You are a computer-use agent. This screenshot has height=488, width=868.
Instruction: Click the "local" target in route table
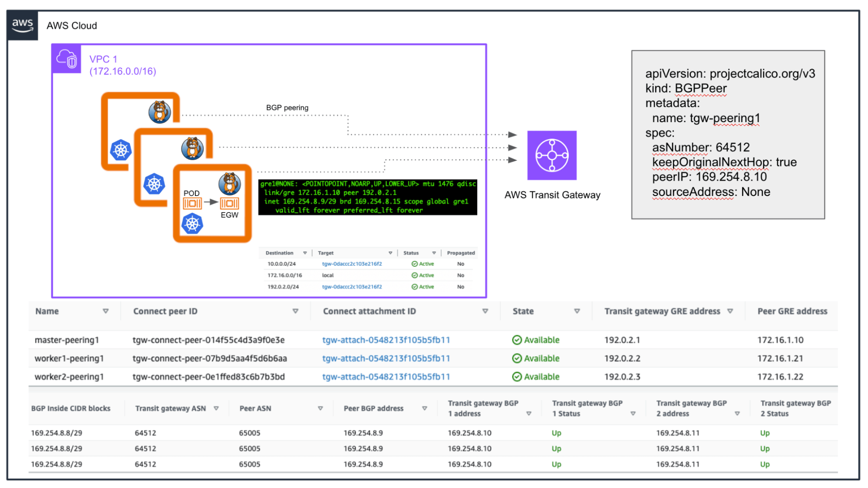pos(328,275)
